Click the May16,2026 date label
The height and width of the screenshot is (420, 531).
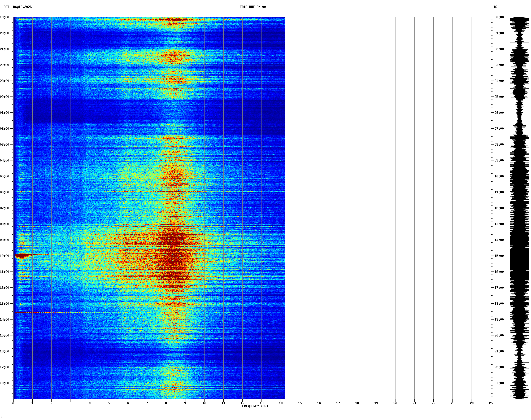point(22,7)
